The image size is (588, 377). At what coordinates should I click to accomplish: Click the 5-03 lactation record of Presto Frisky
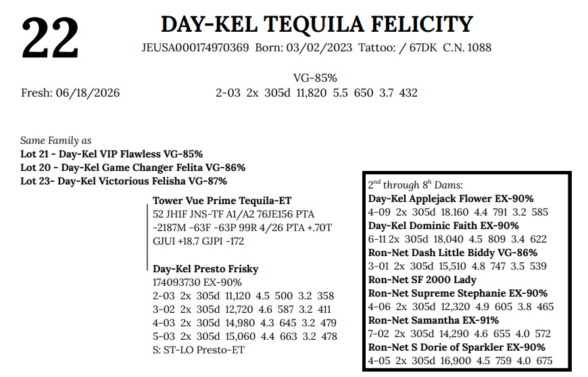[x=245, y=336]
